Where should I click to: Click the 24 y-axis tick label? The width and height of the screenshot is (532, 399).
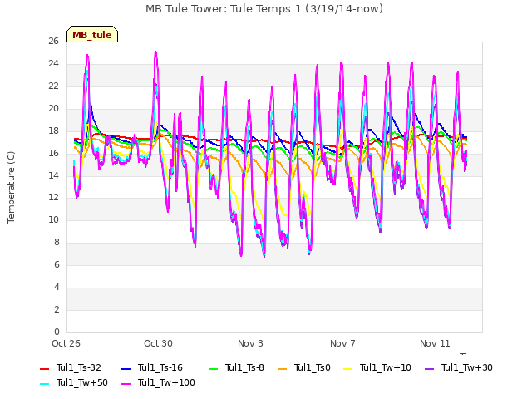[x=53, y=64]
